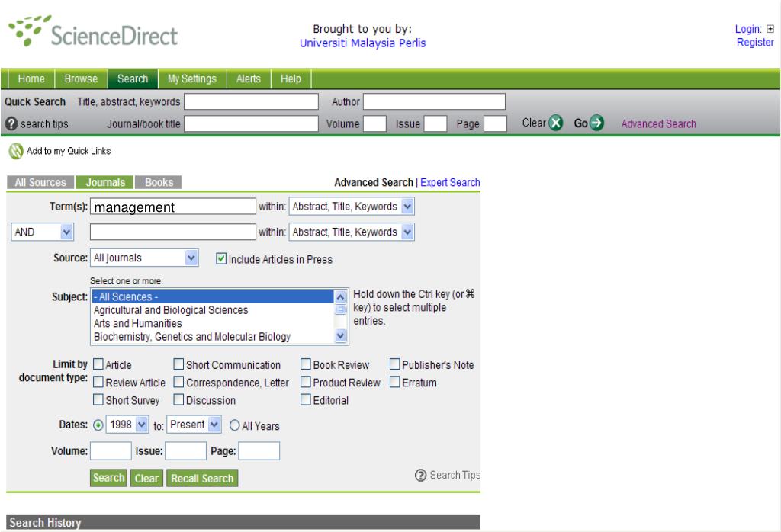
Task: Switch to the Books tab
Action: click(159, 182)
